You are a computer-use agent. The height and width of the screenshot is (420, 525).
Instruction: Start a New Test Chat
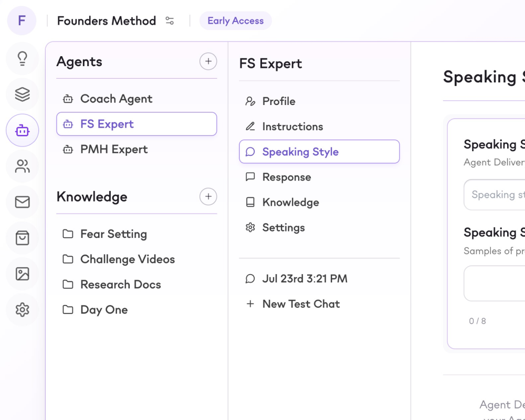pyautogui.click(x=301, y=304)
